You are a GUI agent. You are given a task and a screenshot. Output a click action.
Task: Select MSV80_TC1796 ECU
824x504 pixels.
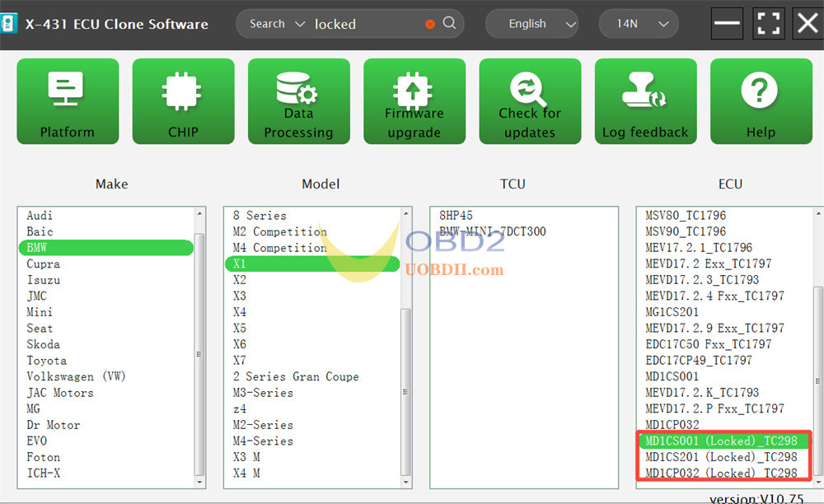point(686,216)
